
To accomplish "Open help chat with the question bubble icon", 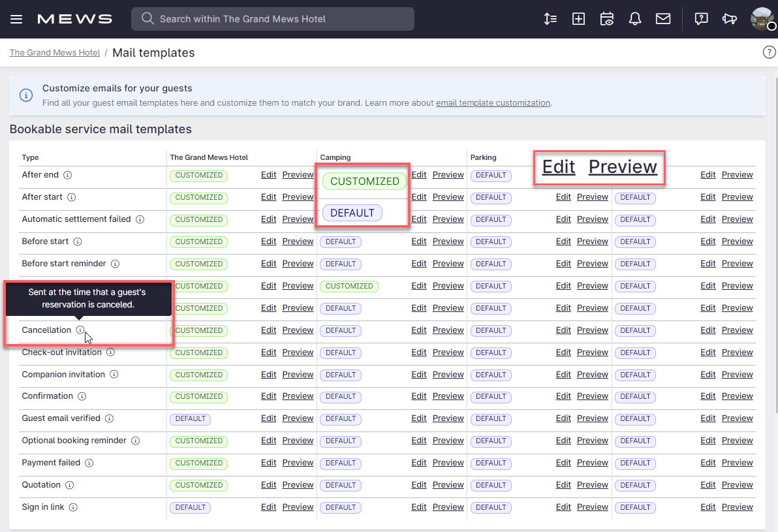I will (701, 19).
